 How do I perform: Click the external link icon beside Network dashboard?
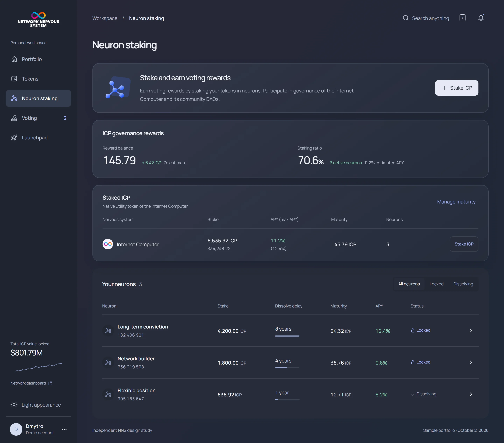tap(50, 383)
